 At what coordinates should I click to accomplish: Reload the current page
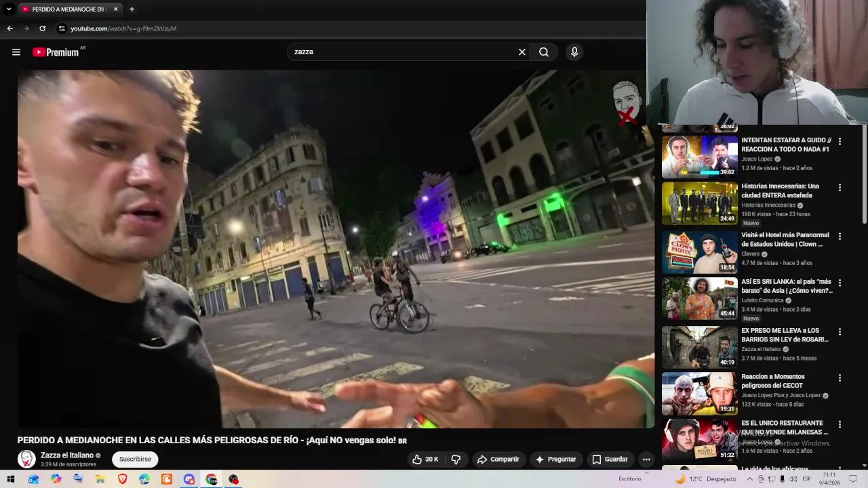[42, 28]
